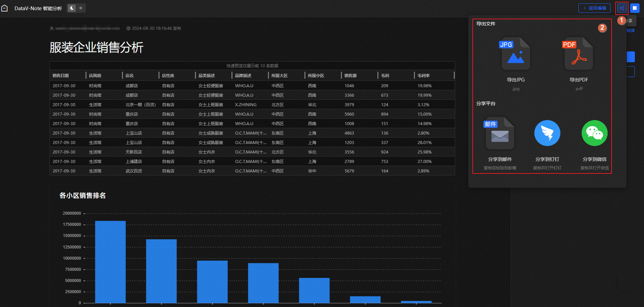Screen dimensions: 644x307
Task: Click the publish time 2024-08-30 18:16:46 发布
Action: pos(156,28)
